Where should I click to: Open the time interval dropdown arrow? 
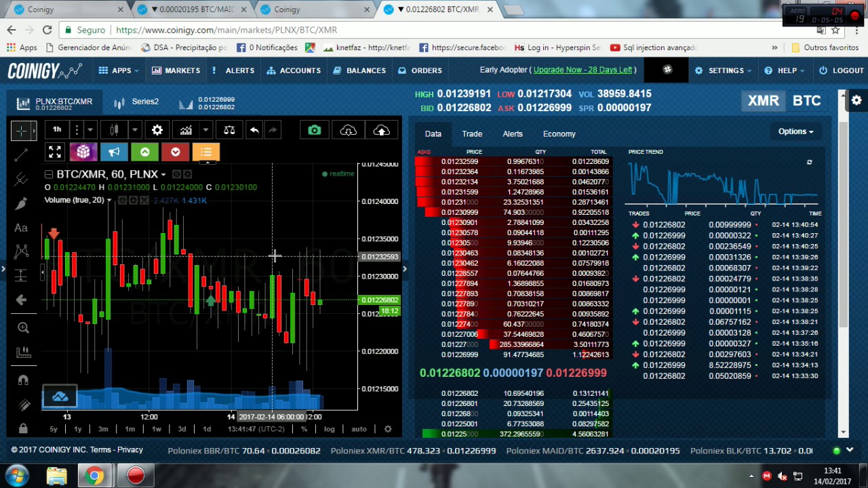point(90,130)
